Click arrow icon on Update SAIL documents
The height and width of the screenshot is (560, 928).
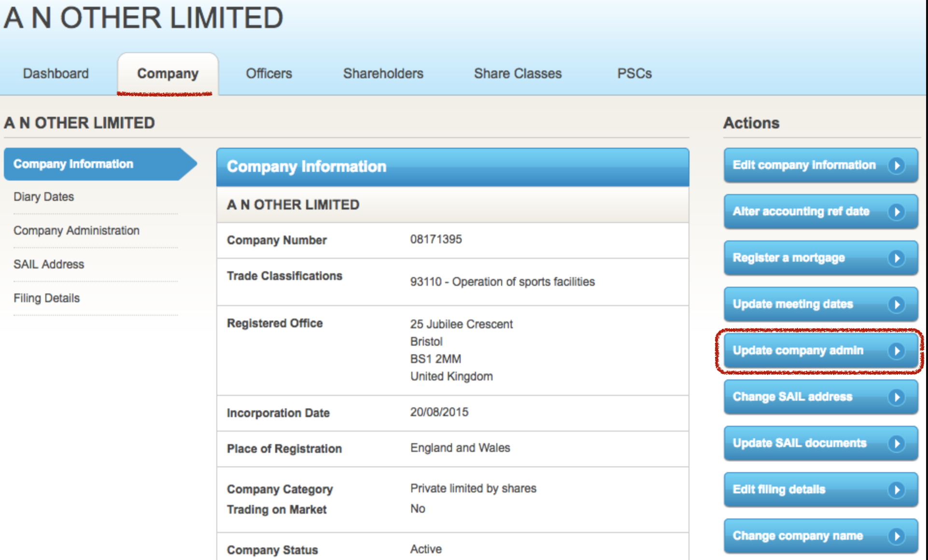coord(897,443)
